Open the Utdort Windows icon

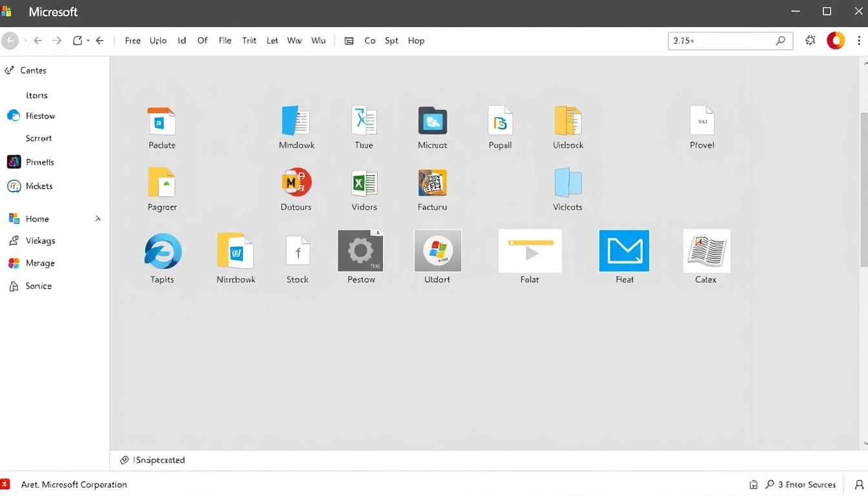tap(438, 251)
